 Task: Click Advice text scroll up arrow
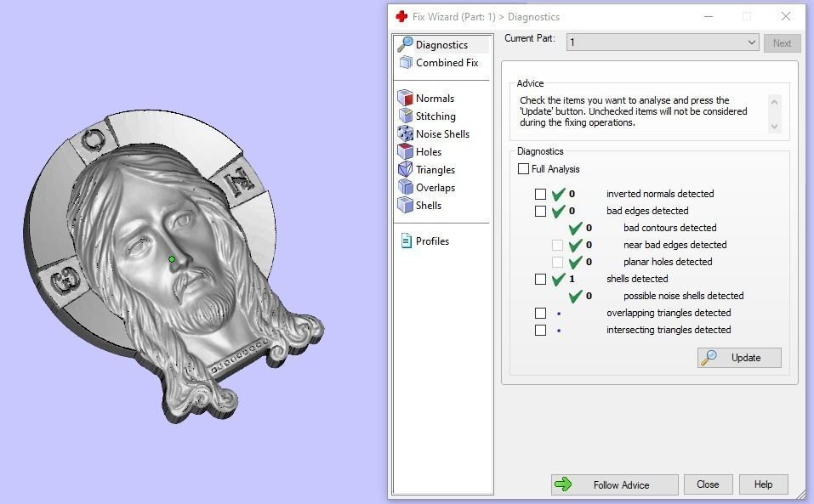(774, 102)
